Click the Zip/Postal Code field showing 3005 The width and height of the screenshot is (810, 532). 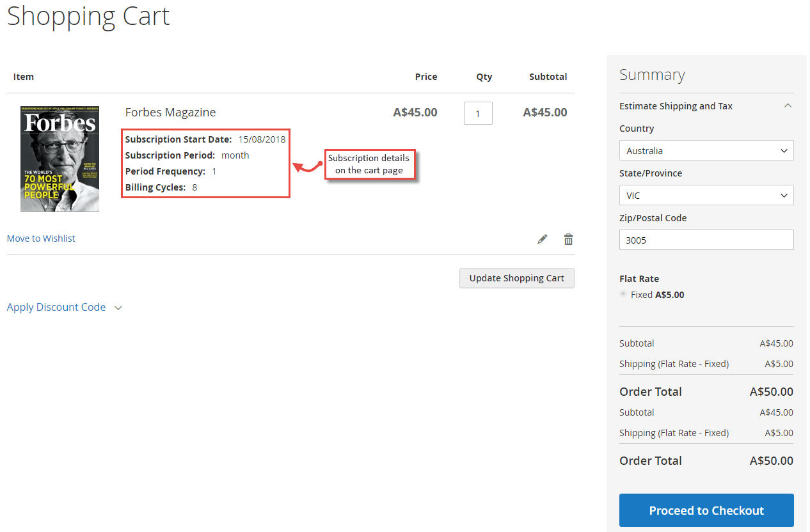tap(706, 240)
